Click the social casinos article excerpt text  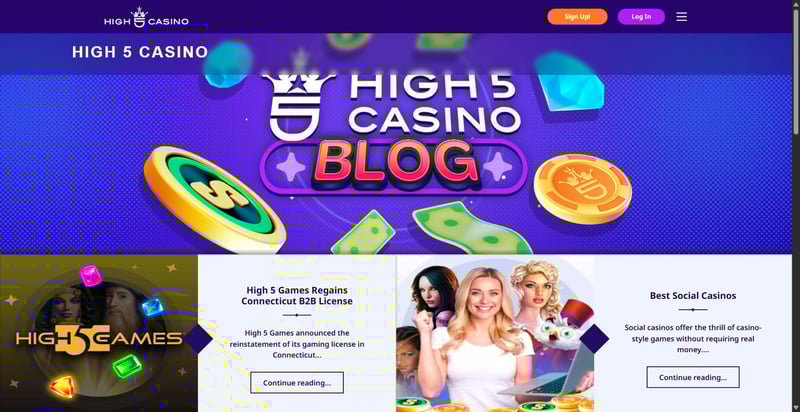tap(693, 339)
